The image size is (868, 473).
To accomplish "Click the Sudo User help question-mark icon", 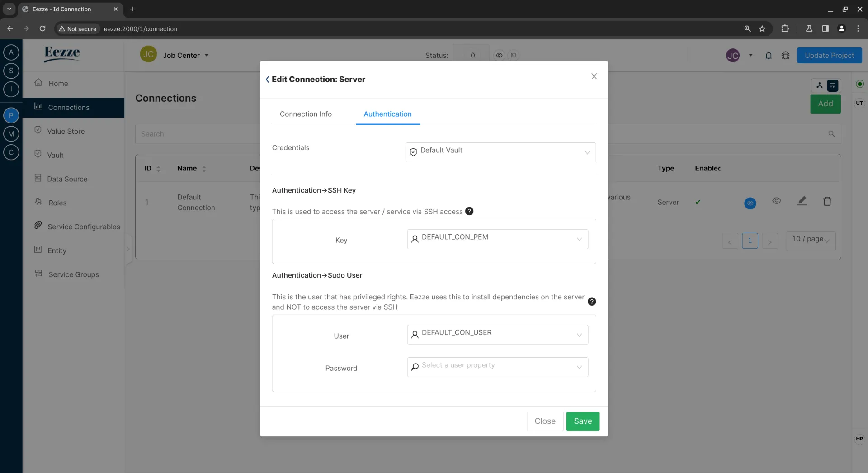I will 591,302.
